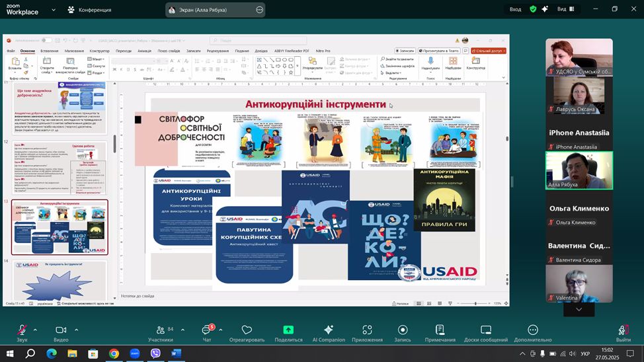644x362 pixels.
Task: Expand video options arrow next to Видео
Action: (x=76, y=330)
